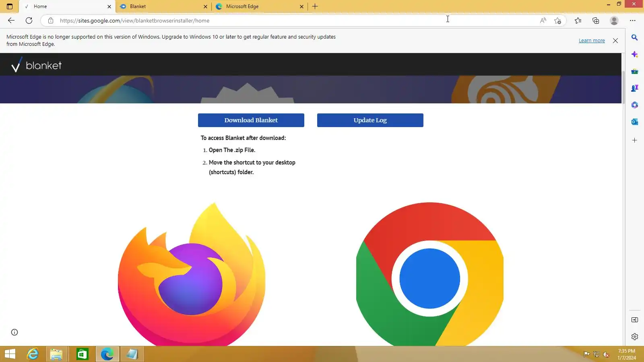Screen dimensions: 644x362
Task: Open Collections panel
Action: point(596,21)
